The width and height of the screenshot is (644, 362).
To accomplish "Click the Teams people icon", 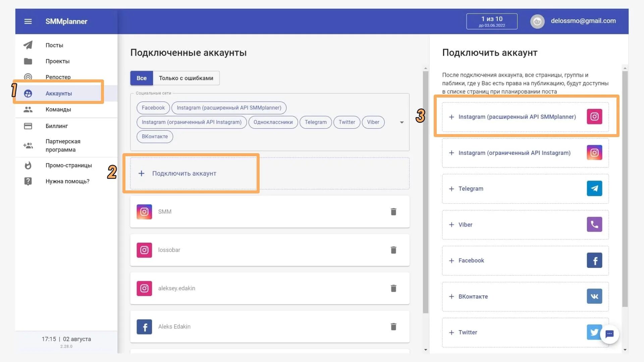I will point(28,109).
